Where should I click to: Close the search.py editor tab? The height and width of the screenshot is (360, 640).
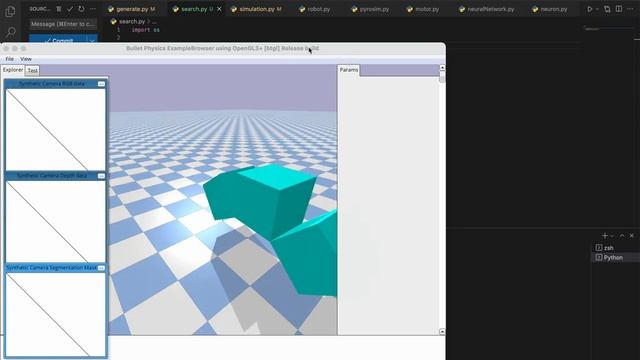coord(219,9)
